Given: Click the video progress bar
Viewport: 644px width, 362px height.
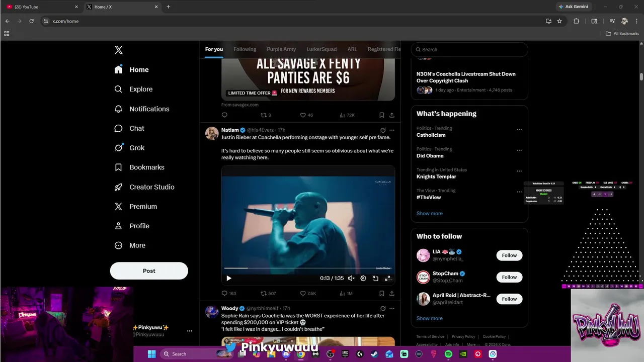Looking at the screenshot, I should (x=308, y=268).
